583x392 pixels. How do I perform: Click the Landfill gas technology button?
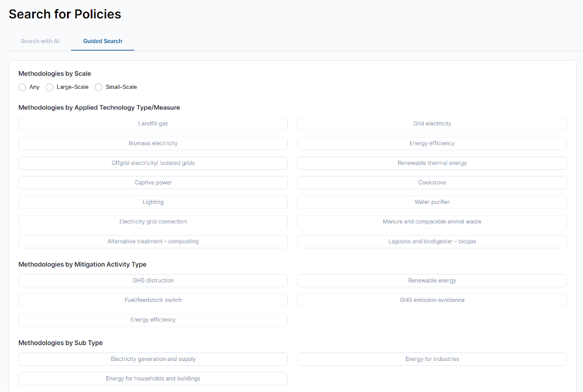(153, 124)
